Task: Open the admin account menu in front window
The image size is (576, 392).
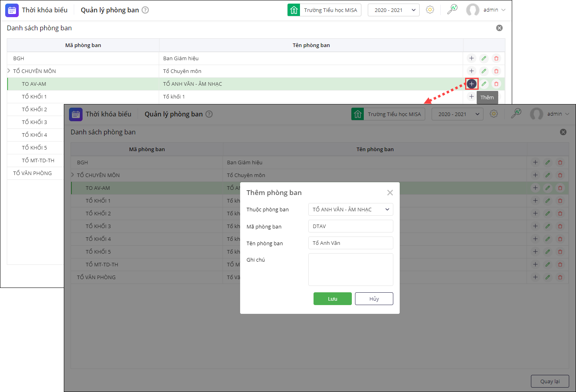Action: pyautogui.click(x=558, y=114)
